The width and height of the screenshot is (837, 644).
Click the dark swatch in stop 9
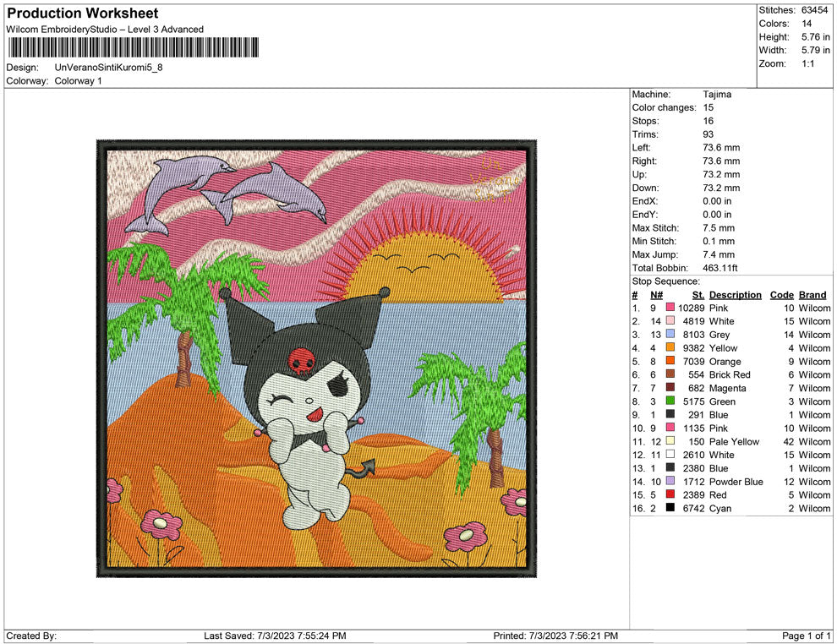[x=670, y=414]
